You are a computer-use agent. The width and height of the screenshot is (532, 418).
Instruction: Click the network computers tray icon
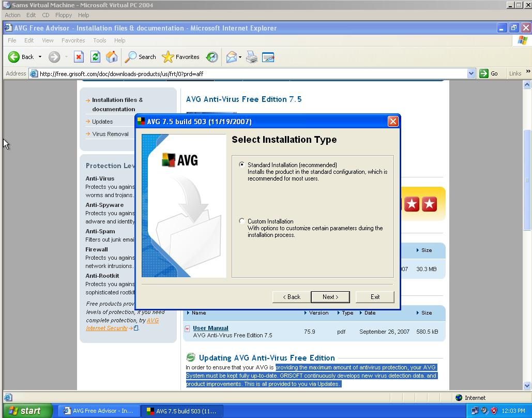475,411
